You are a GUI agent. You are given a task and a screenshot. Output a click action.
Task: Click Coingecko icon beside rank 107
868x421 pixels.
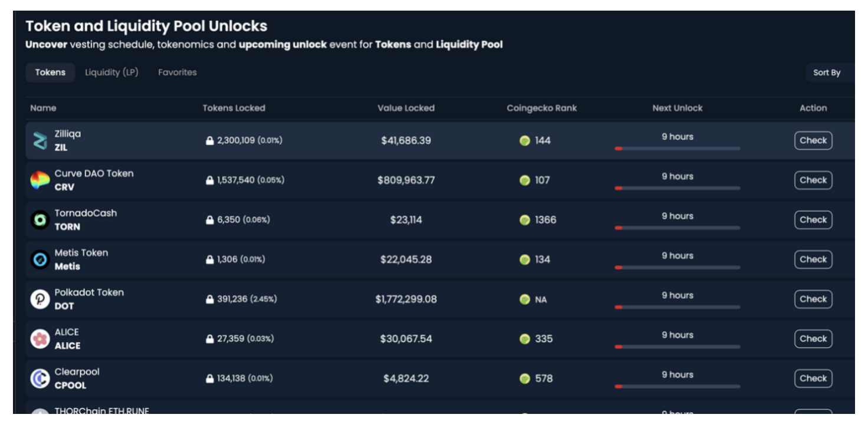pos(525,180)
